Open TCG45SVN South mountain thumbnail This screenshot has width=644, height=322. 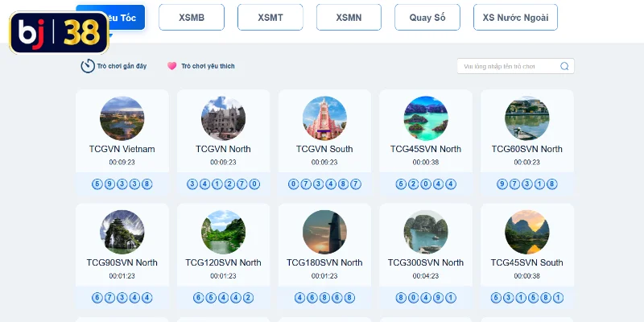point(527,232)
